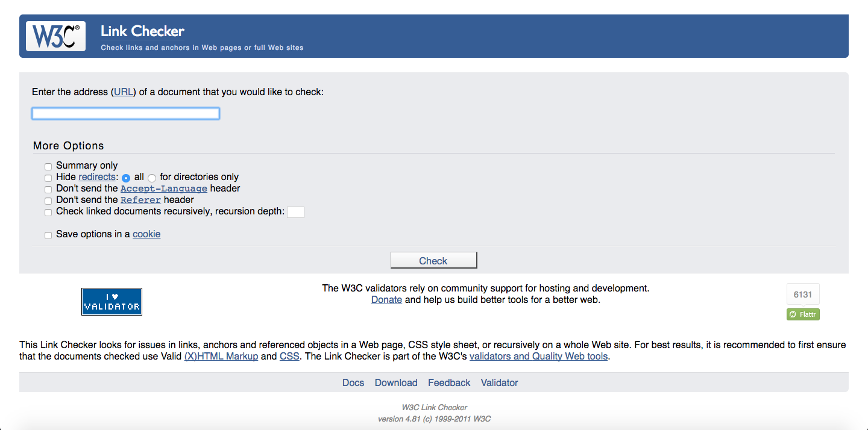Click the "W3C Link Checker" footer text

[x=434, y=408]
